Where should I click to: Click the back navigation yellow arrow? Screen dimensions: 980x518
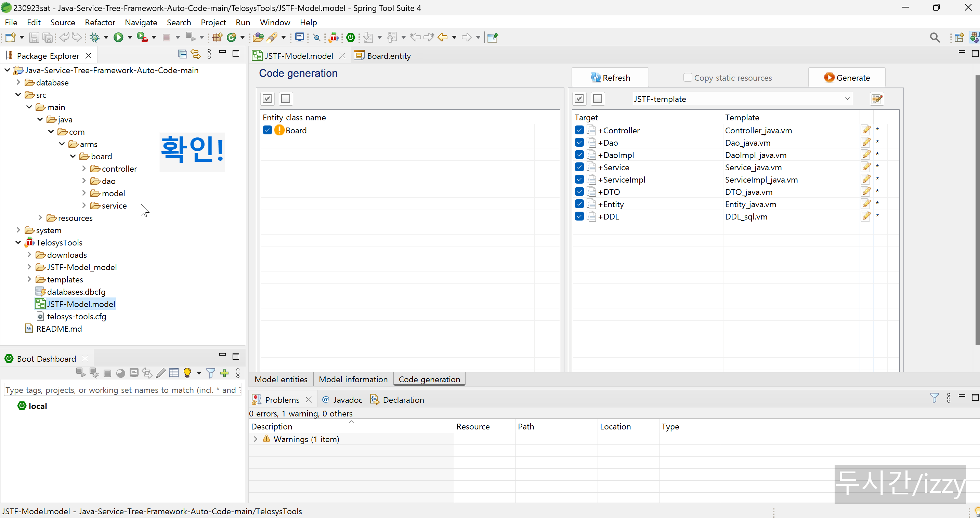[x=442, y=37]
